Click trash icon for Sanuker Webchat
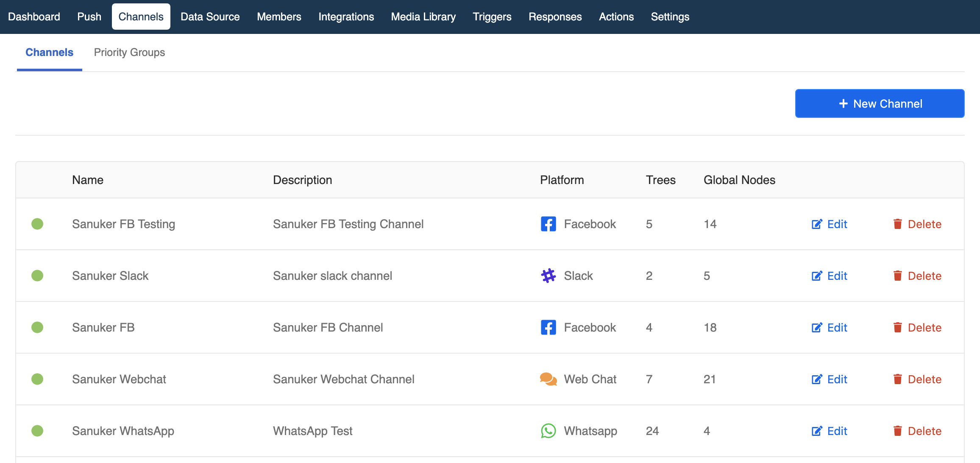980x463 pixels. click(x=898, y=379)
